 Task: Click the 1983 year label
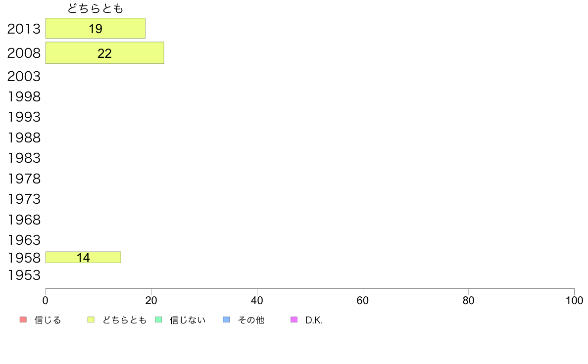tap(24, 158)
